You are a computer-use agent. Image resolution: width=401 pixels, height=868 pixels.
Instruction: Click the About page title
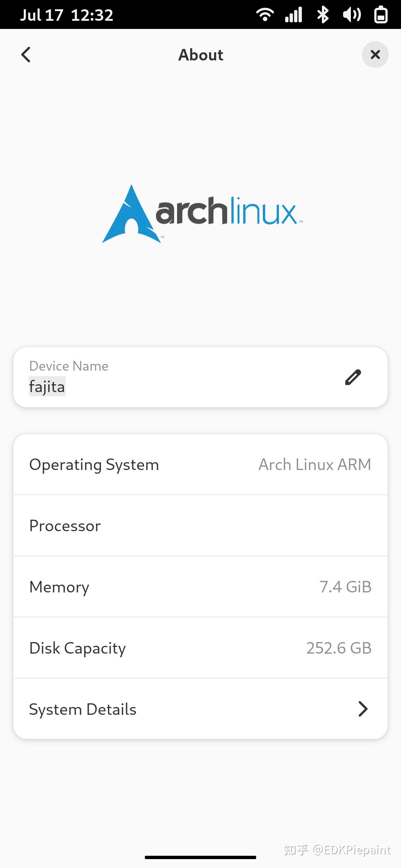coord(201,55)
